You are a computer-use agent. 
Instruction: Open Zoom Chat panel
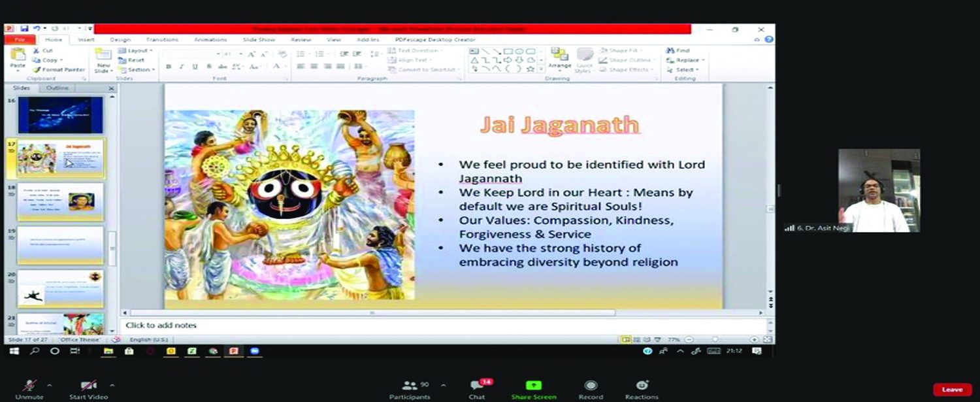click(x=478, y=387)
